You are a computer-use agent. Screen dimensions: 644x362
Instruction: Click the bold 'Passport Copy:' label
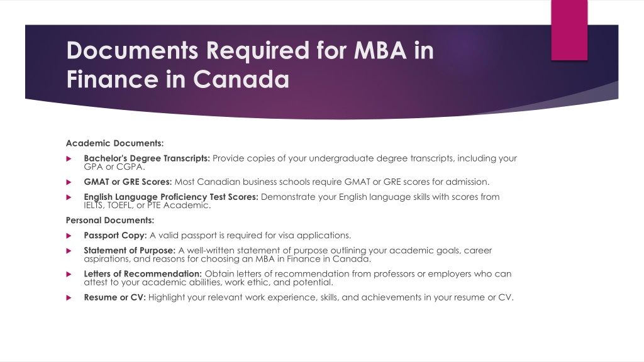[x=116, y=236]
